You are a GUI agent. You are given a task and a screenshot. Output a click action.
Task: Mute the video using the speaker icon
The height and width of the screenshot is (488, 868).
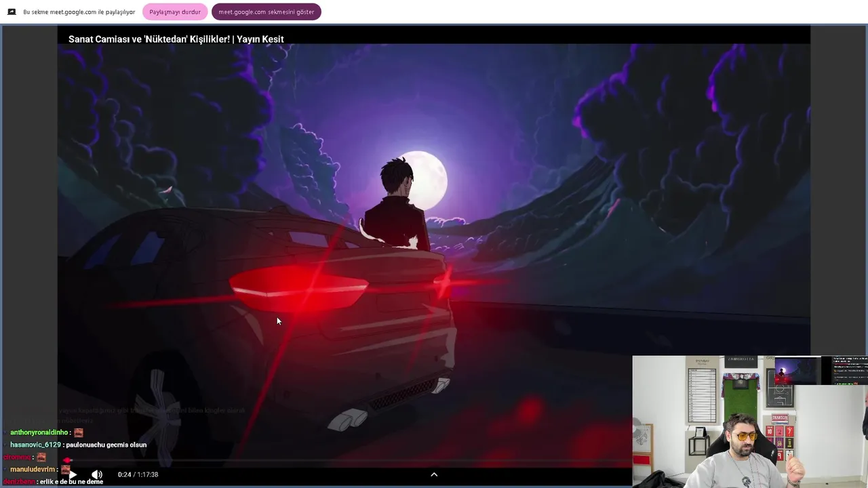click(x=97, y=474)
